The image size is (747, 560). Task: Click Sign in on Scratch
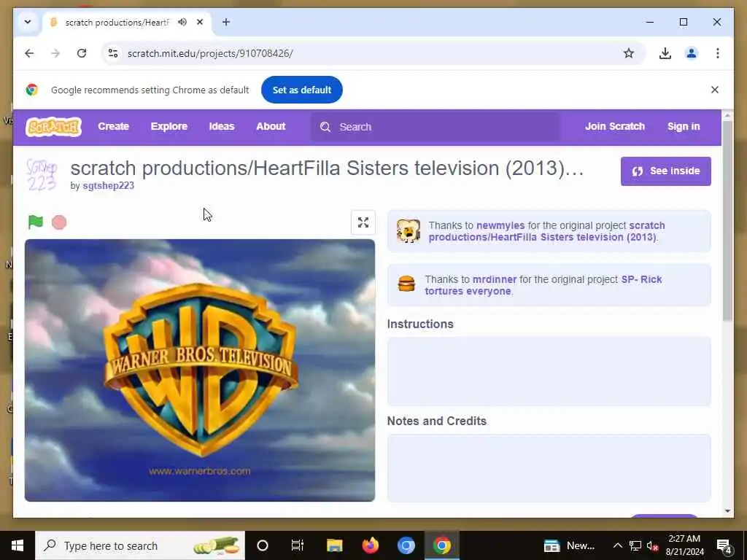tap(684, 127)
